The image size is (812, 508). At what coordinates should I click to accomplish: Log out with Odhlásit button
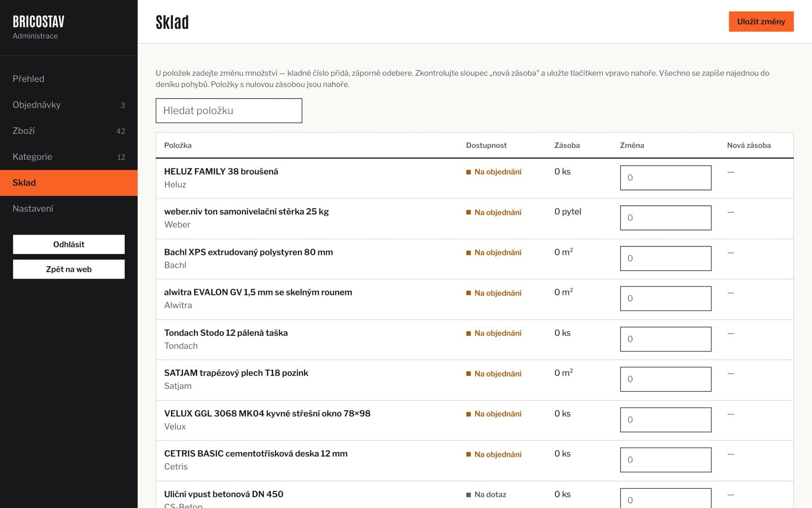(x=69, y=244)
